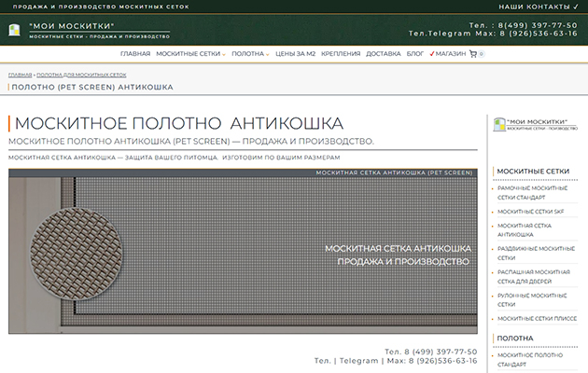Open Магазин menu item
The width and height of the screenshot is (588, 373).
tap(448, 54)
